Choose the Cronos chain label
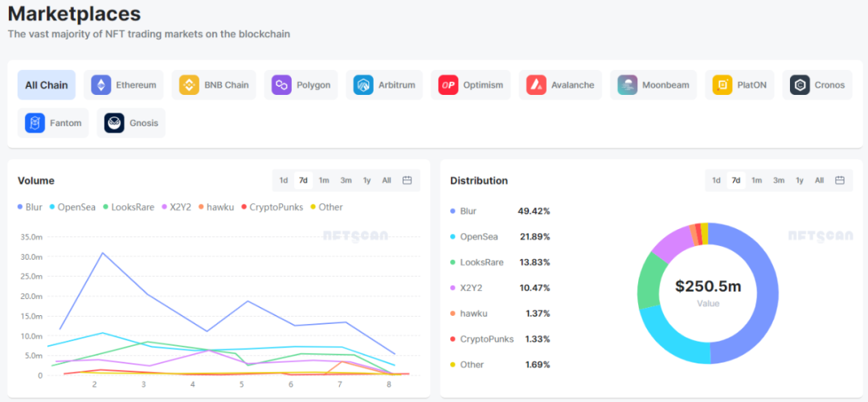This screenshot has height=402, width=868. pos(829,85)
